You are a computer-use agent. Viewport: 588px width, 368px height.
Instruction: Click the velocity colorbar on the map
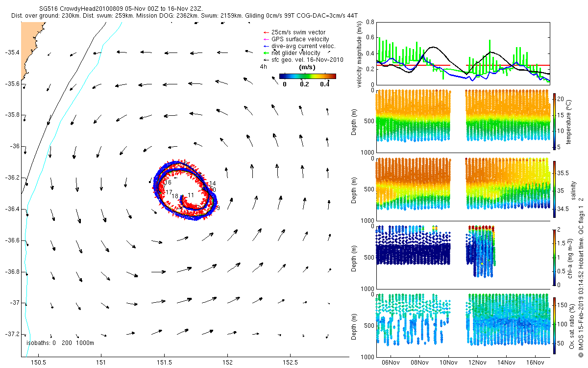point(308,76)
